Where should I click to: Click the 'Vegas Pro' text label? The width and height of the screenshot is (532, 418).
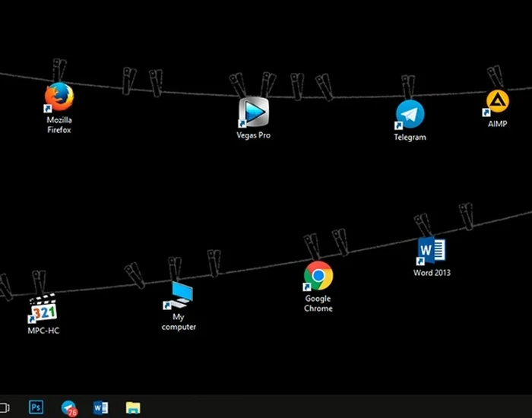point(253,135)
